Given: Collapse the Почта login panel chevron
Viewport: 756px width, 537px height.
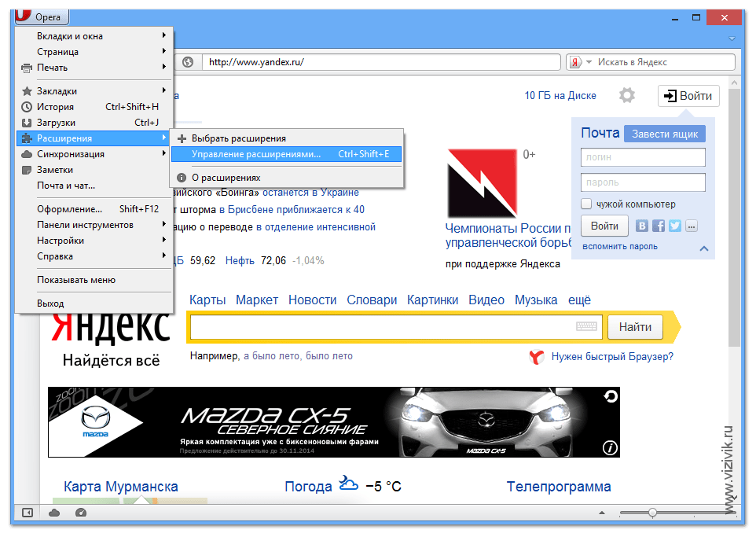Looking at the screenshot, I should (x=704, y=248).
